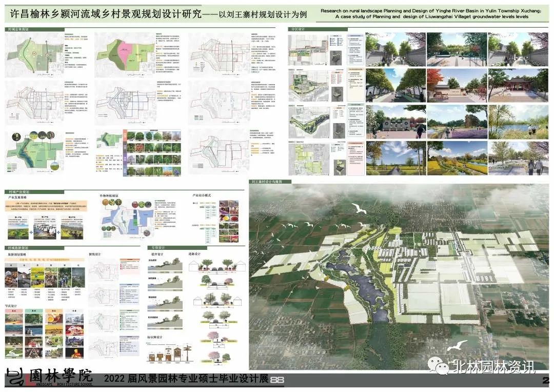Open the farmland path rendering under blue sky
The height and width of the screenshot is (392, 554).
tap(395, 158)
